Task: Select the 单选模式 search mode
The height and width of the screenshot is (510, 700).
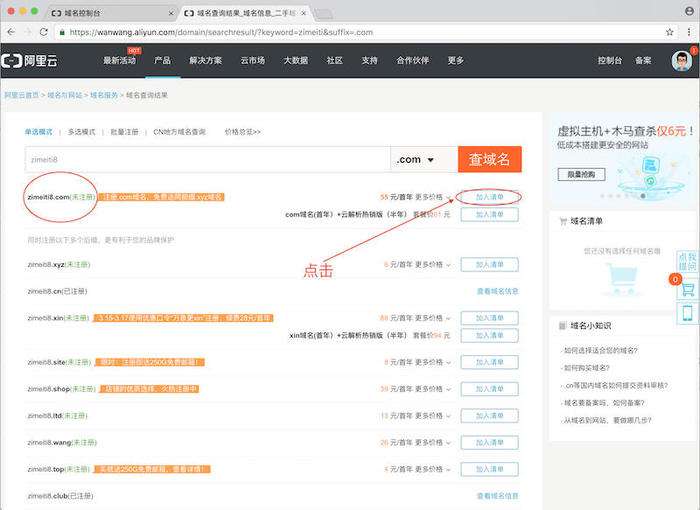Action: [x=38, y=132]
